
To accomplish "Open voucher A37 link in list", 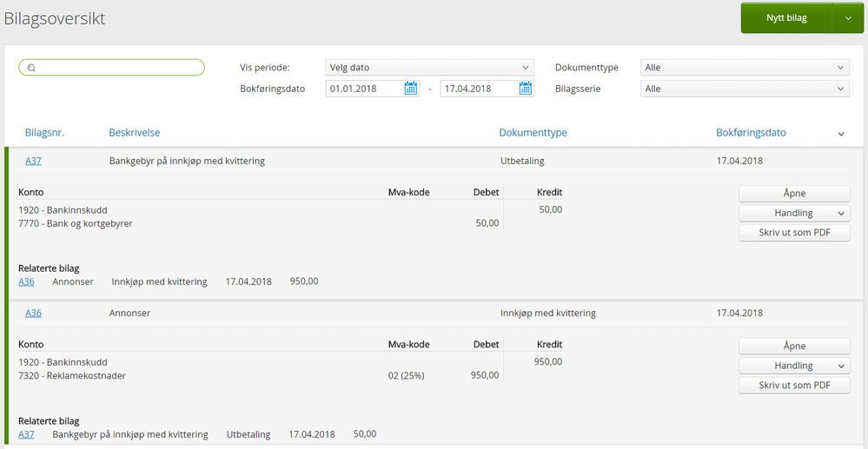I will click(33, 161).
